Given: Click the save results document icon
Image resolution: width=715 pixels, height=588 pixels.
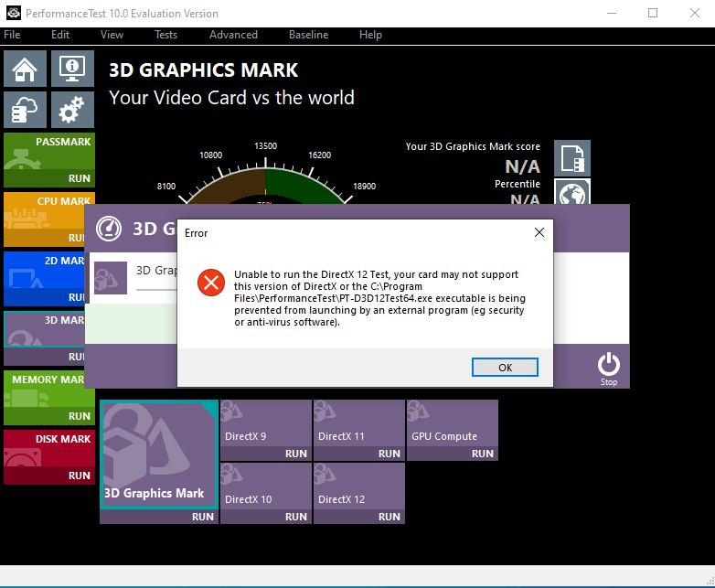Looking at the screenshot, I should coord(572,158).
